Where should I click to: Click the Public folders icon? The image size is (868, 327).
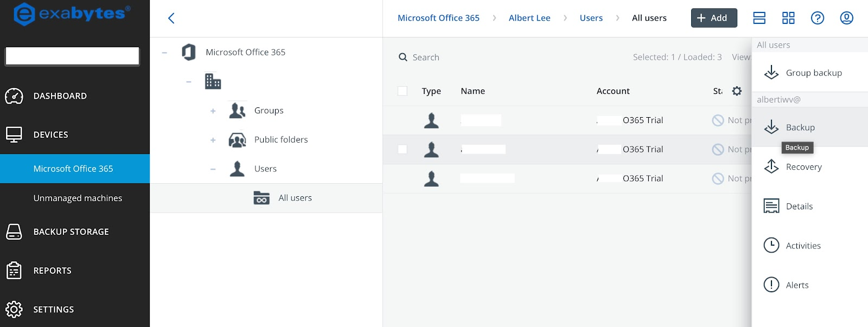tap(237, 140)
